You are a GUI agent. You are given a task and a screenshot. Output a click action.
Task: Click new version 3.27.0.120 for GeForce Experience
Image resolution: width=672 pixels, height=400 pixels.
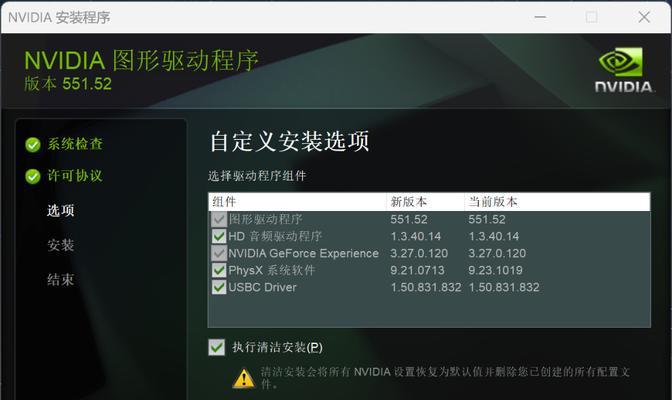pyautogui.click(x=419, y=253)
